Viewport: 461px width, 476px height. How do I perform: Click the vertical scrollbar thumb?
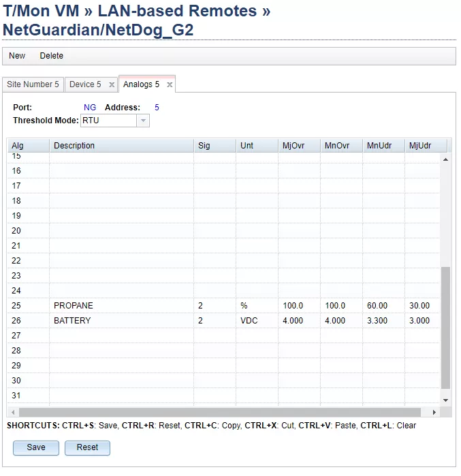tap(446, 327)
